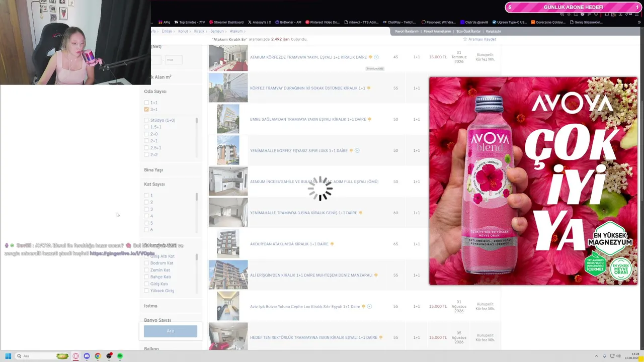Open the Kiralık breadcrumb dropdown
This screenshot has width=644, height=362.
click(200, 31)
